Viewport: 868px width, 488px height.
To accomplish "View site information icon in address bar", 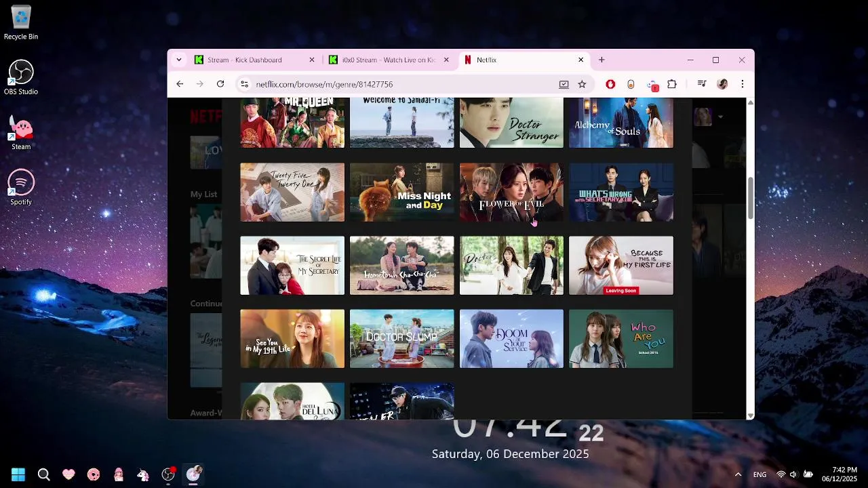I will (x=244, y=84).
